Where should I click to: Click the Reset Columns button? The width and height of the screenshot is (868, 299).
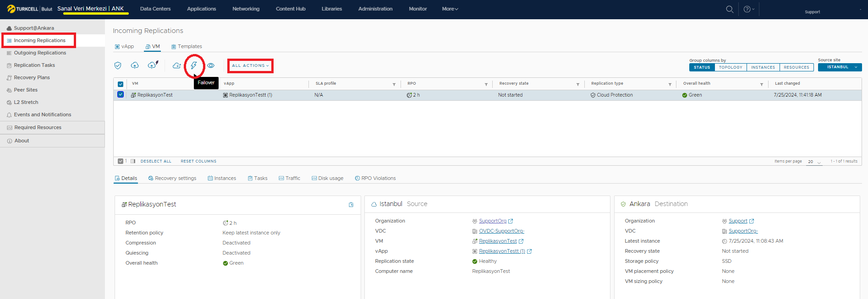pos(198,161)
